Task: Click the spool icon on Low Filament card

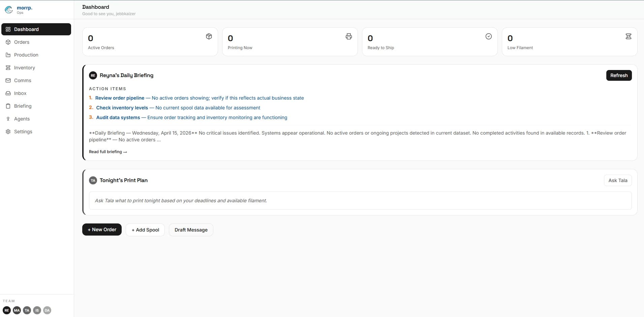Action: coord(628,36)
